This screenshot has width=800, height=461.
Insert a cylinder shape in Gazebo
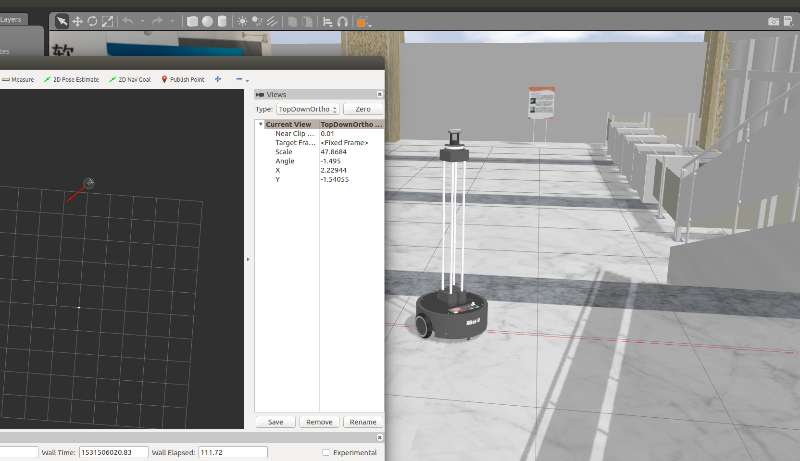pyautogui.click(x=222, y=21)
